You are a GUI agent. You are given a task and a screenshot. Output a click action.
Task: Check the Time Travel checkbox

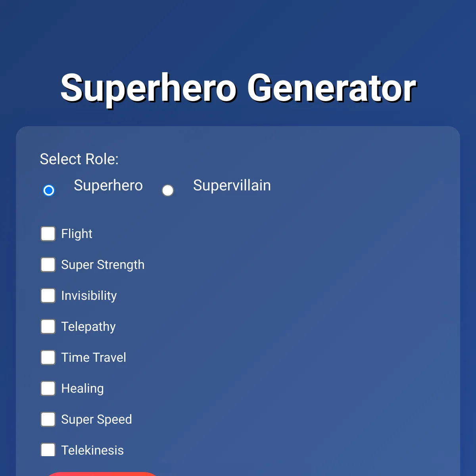tap(48, 357)
